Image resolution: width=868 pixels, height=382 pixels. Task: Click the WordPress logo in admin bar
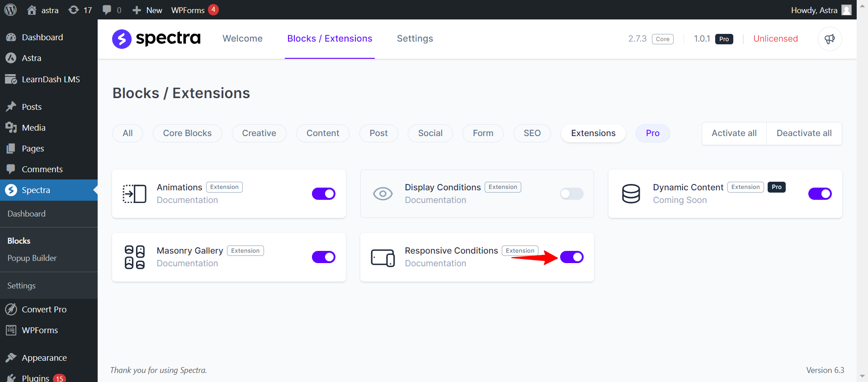tap(10, 9)
